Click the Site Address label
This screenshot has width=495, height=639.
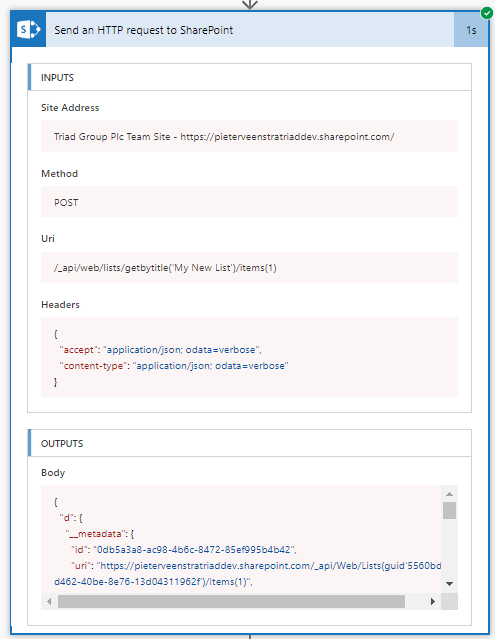70,108
